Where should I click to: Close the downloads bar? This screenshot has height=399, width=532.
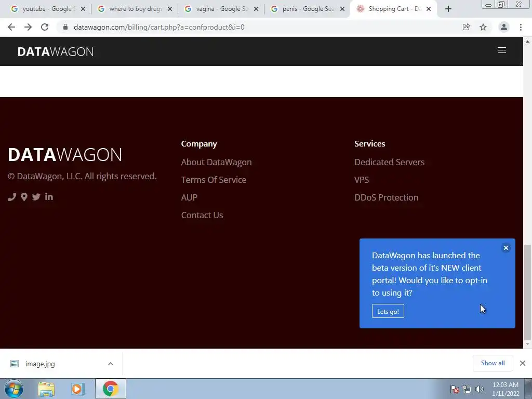523,363
